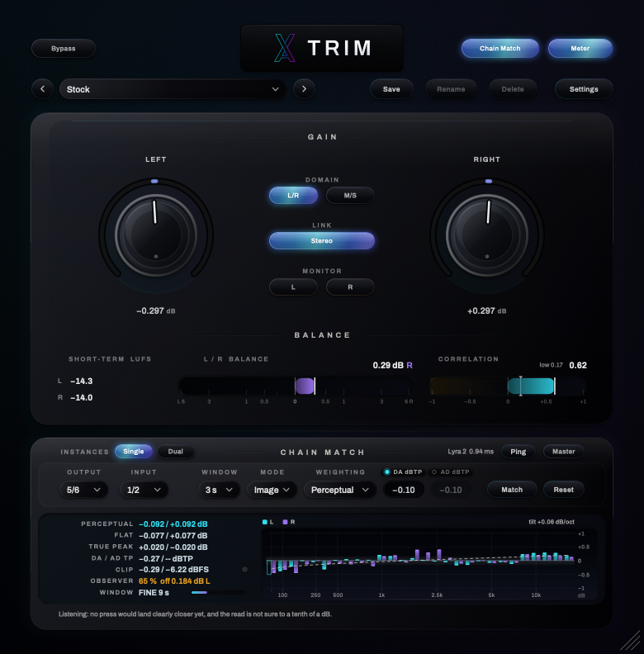Click the Perceptual -0.092 / +0.092 dB readout
The width and height of the screenshot is (644, 654).
click(173, 524)
